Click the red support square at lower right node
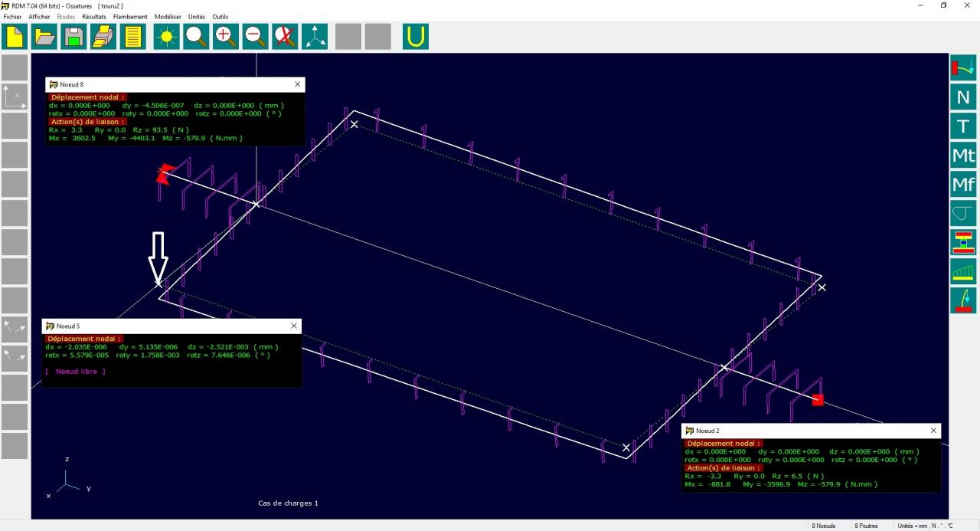 click(x=818, y=399)
